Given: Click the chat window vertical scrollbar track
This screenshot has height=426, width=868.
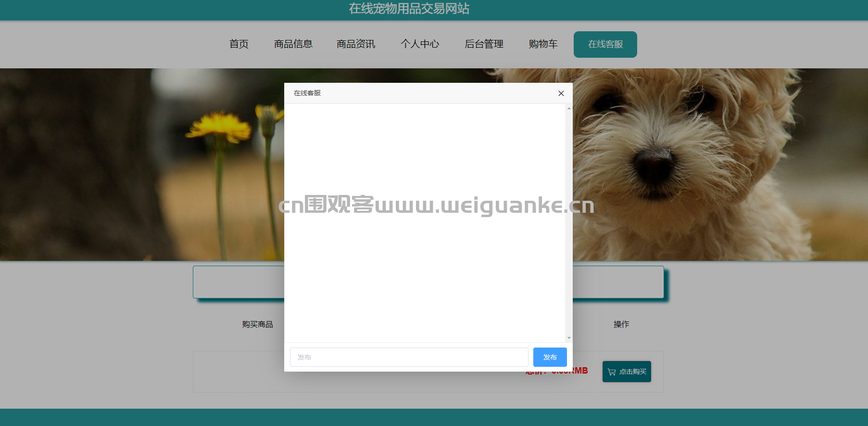Looking at the screenshot, I should [x=569, y=223].
